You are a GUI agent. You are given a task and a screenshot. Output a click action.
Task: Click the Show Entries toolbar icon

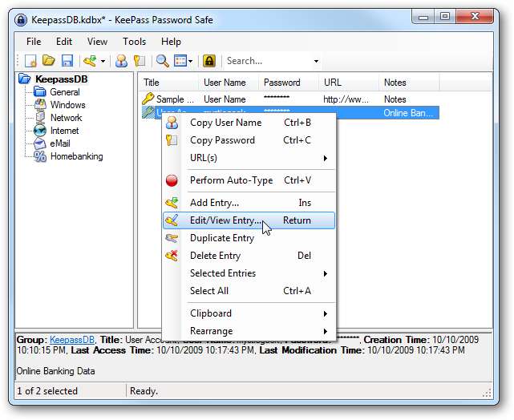tap(180, 61)
